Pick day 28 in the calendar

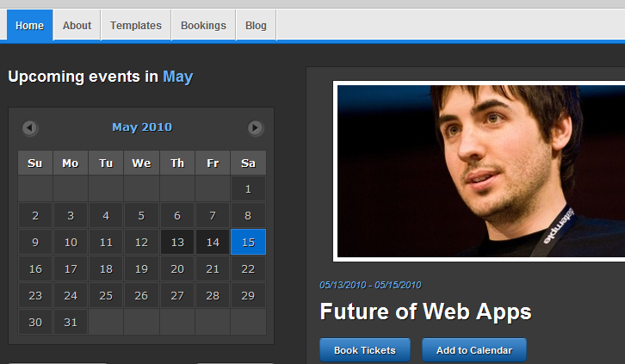click(213, 295)
